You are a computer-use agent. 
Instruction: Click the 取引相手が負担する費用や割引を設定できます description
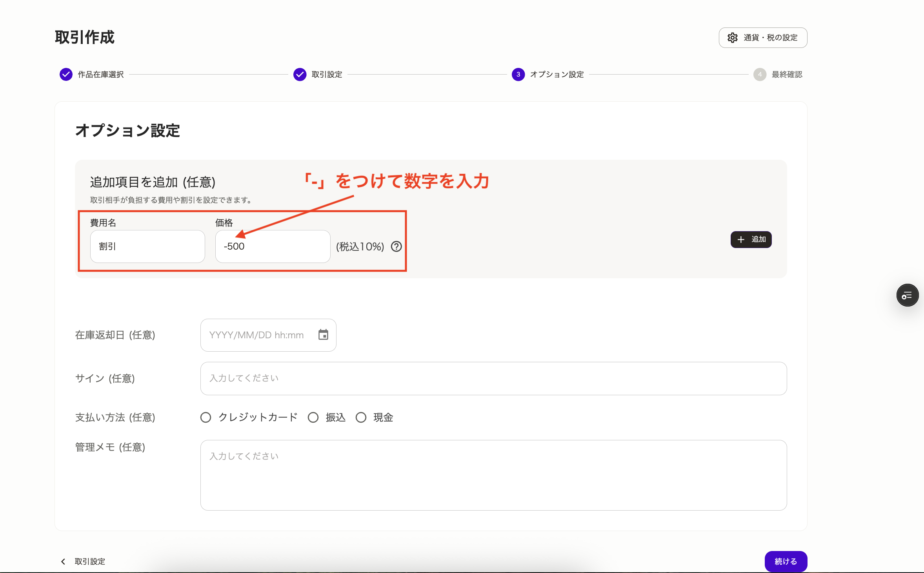[x=171, y=200]
